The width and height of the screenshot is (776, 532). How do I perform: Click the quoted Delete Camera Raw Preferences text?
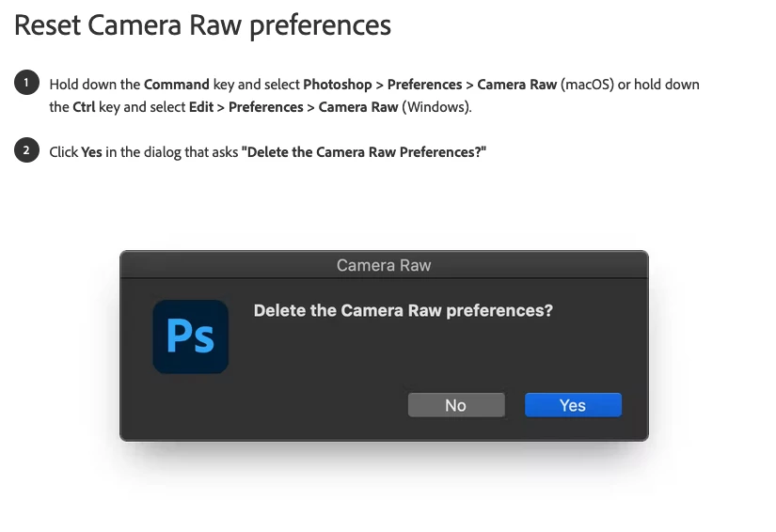pyautogui.click(x=364, y=152)
